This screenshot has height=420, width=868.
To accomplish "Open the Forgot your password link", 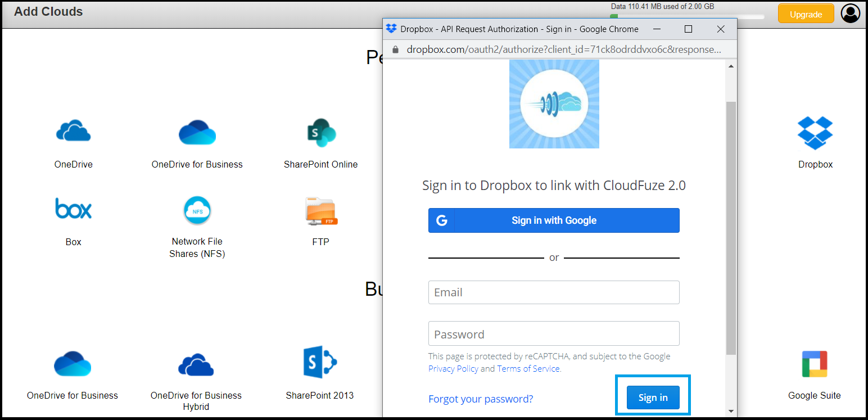I will [481, 399].
